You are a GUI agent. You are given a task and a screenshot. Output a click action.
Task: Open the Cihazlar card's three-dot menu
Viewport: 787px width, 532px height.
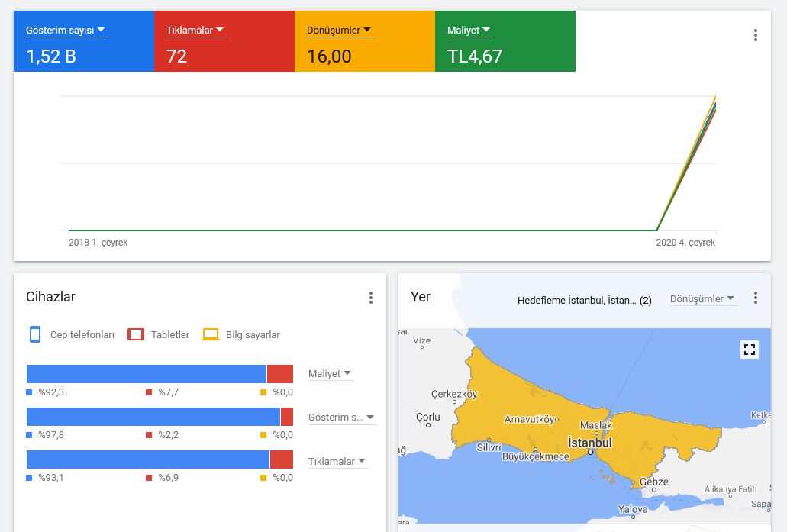point(371,298)
